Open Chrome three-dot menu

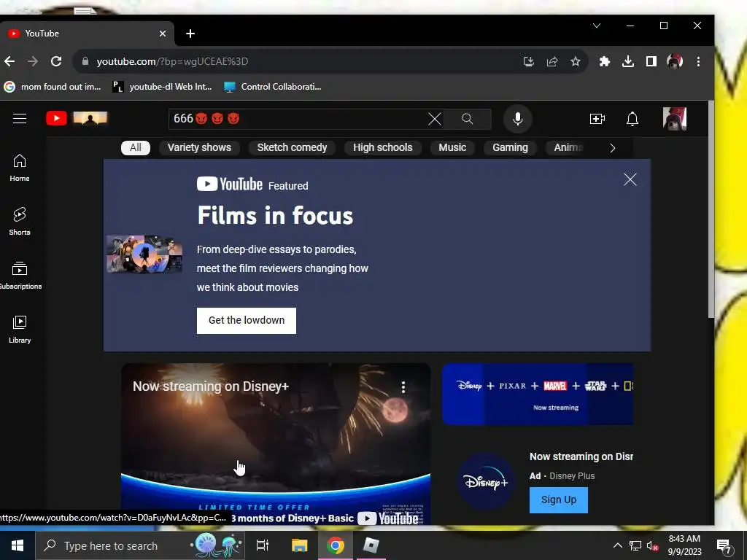698,61
